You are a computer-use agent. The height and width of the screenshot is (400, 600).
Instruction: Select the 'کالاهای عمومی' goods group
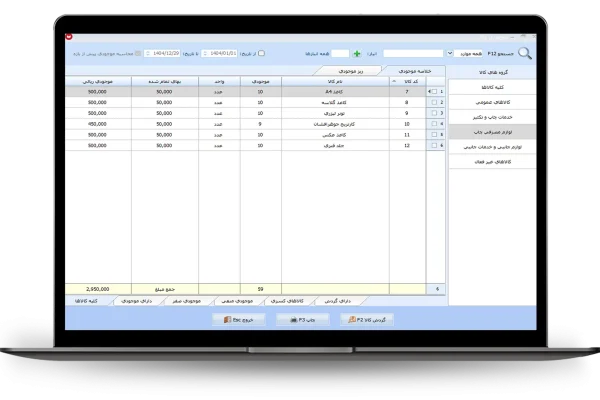point(492,102)
